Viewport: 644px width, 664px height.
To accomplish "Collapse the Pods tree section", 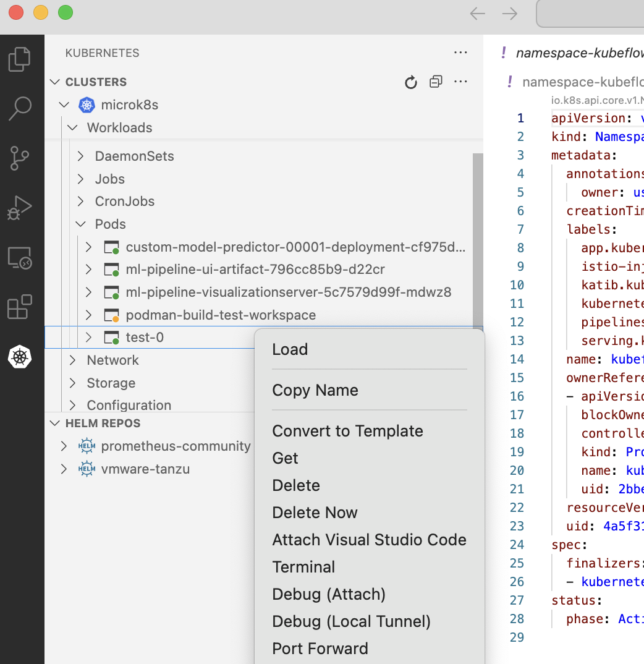I will coord(81,224).
